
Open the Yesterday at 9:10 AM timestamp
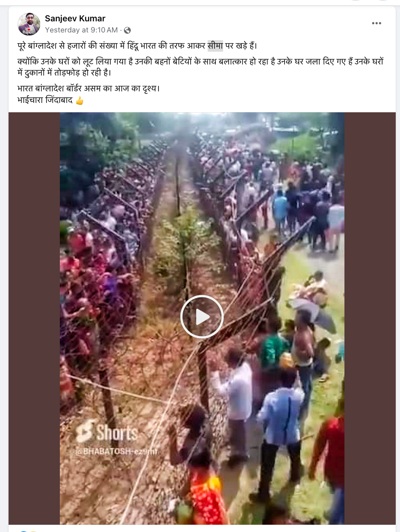pos(81,30)
